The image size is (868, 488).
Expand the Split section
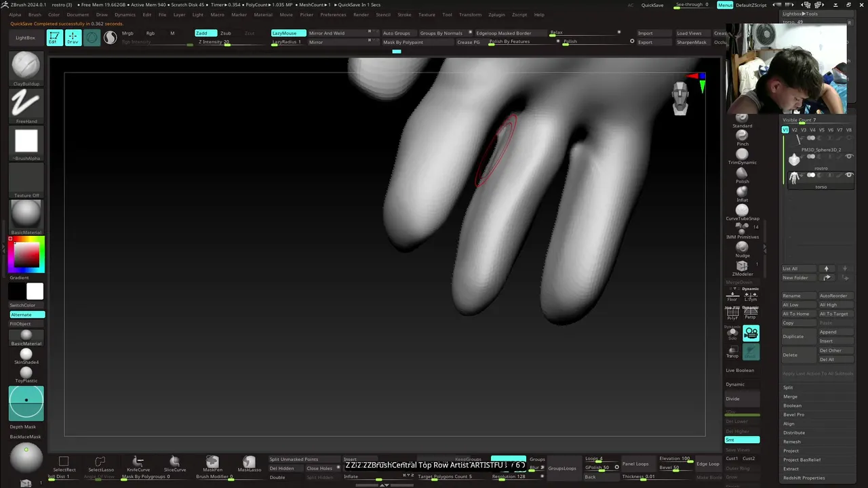788,388
